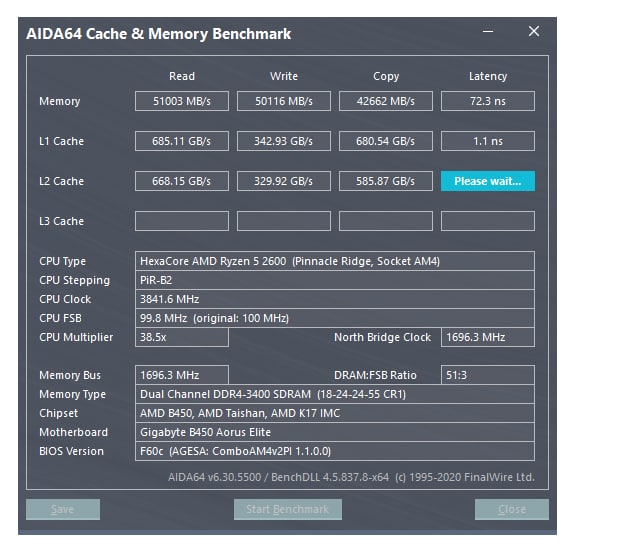Click the L1 Cache latency 1.1 ns
640x553 pixels.
coord(488,141)
